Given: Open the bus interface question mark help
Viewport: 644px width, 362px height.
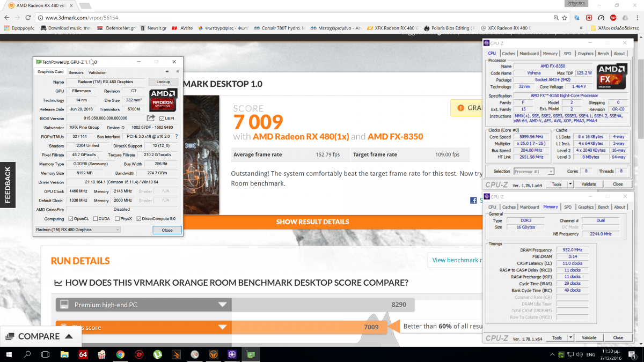Looking at the screenshot, I should pos(177,136).
